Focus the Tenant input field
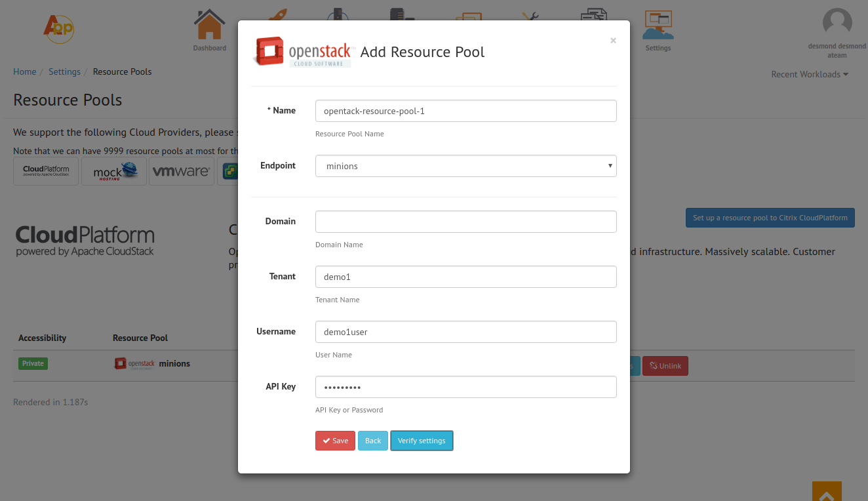 [466, 277]
